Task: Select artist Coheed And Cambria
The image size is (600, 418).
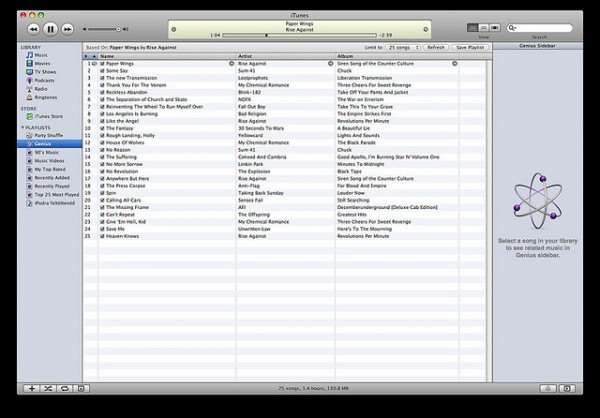Action: 262,157
